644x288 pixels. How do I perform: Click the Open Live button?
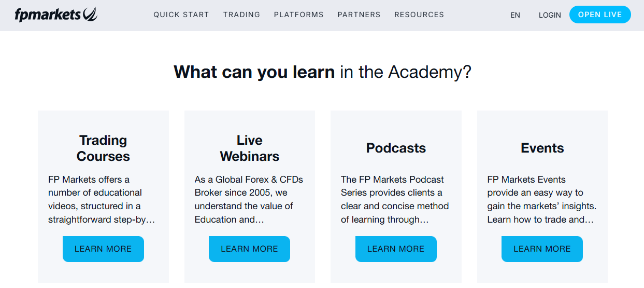tap(599, 15)
